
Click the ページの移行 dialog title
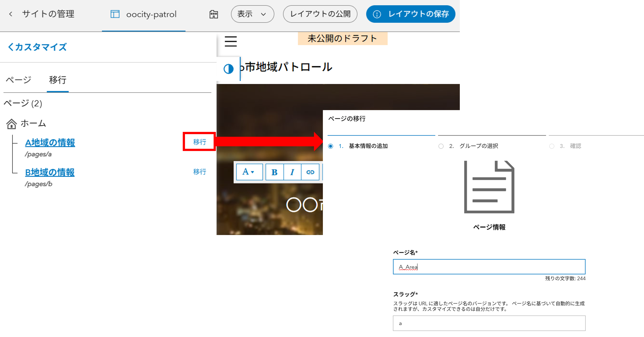pyautogui.click(x=347, y=119)
